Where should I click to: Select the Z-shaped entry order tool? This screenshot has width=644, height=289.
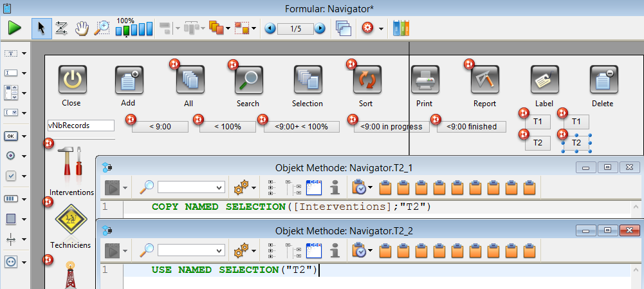coord(62,28)
